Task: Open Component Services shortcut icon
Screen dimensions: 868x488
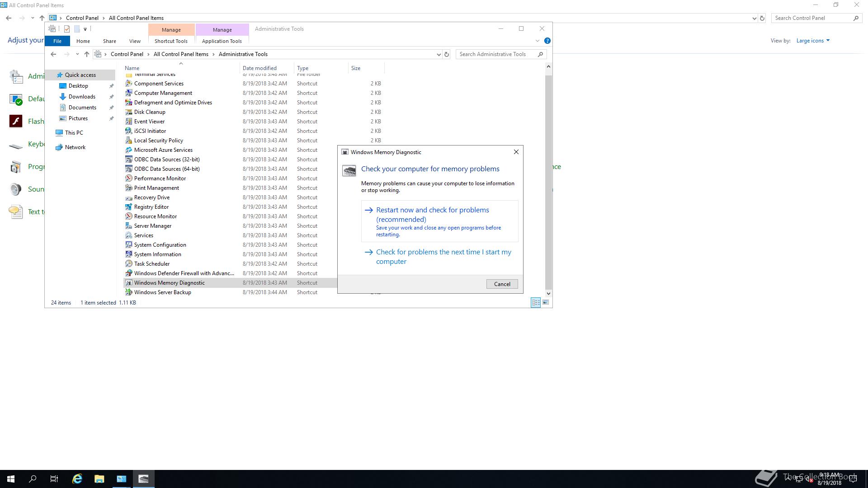Action: (x=129, y=84)
